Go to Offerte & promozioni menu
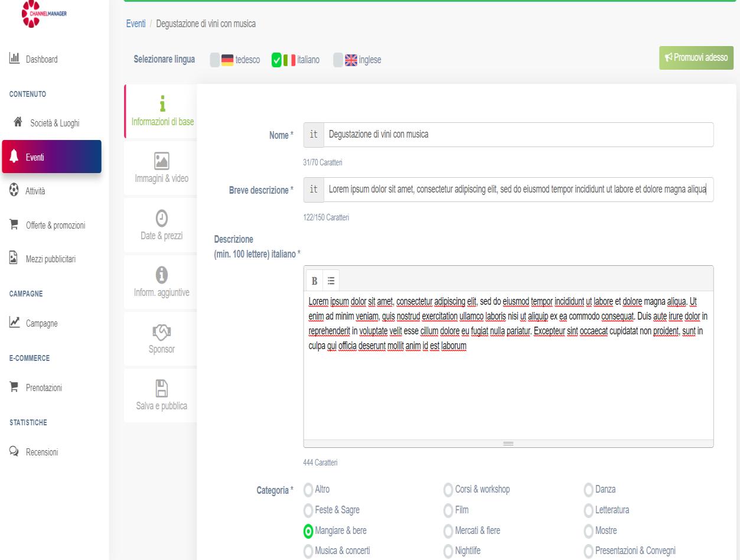 [x=54, y=224]
